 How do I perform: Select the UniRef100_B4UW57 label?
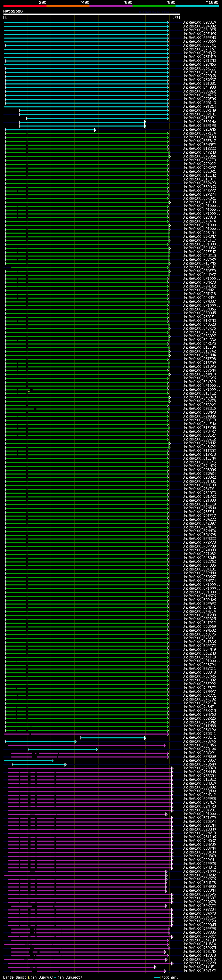199,761
